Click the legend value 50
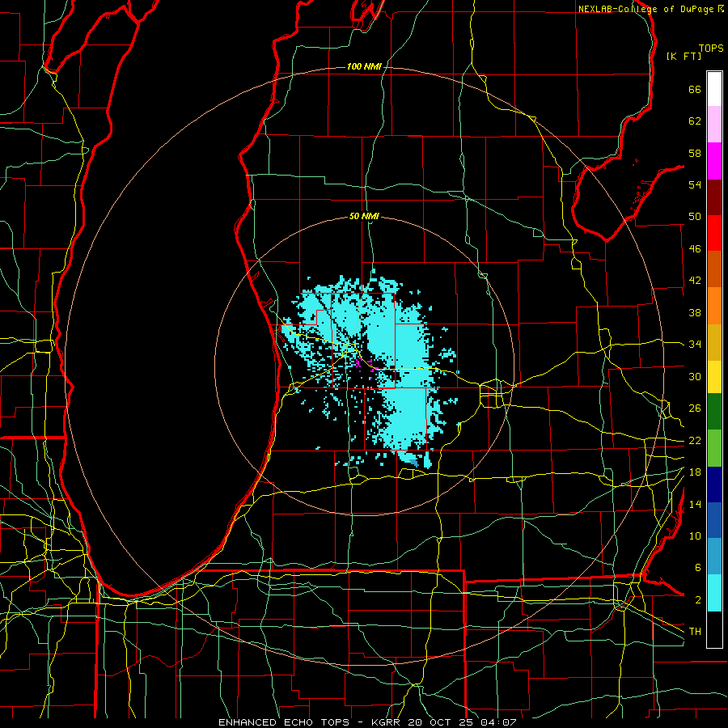 point(695,217)
